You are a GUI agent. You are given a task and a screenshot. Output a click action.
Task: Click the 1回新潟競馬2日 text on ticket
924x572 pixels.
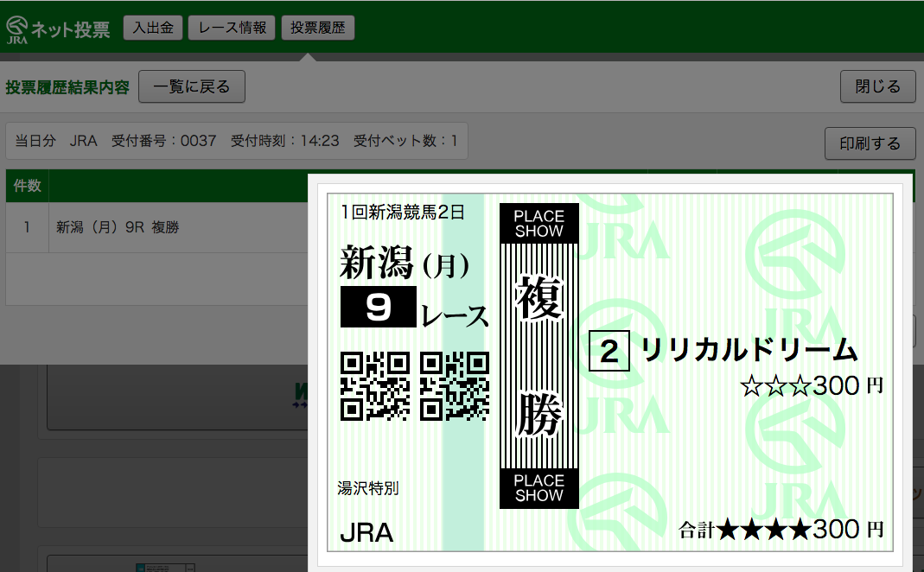click(403, 212)
